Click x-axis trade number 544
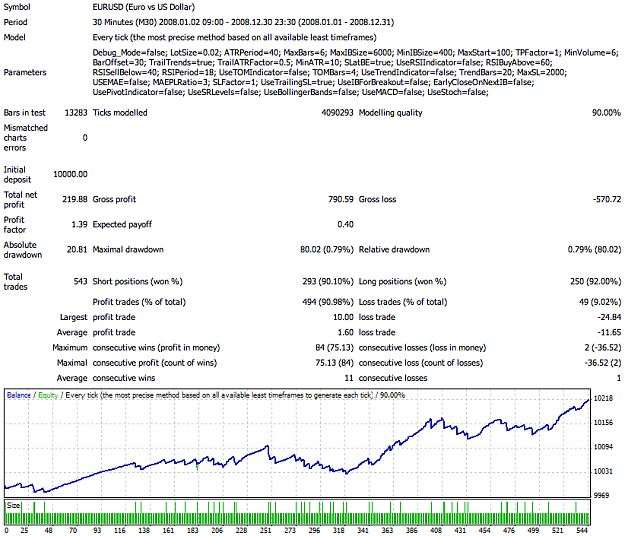The height and width of the screenshot is (536, 625). 582,530
